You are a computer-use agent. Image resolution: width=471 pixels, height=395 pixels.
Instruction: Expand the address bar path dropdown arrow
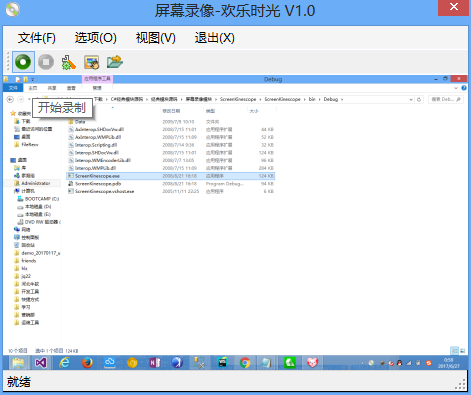point(411,99)
